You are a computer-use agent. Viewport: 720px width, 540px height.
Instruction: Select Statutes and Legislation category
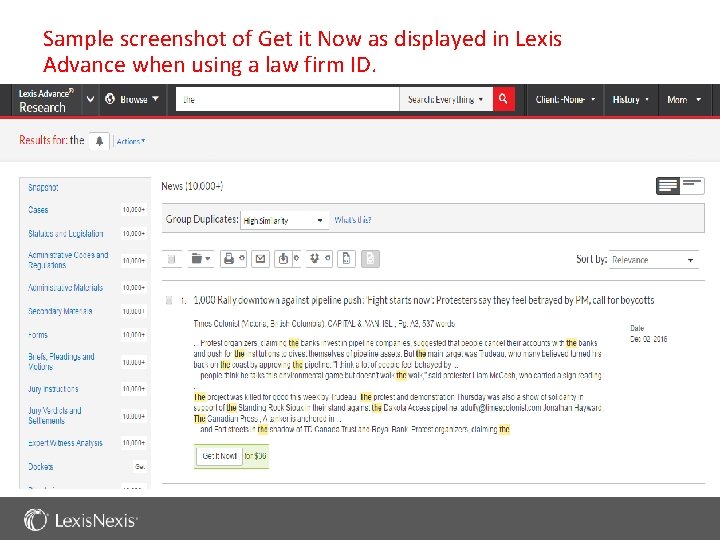(x=66, y=234)
